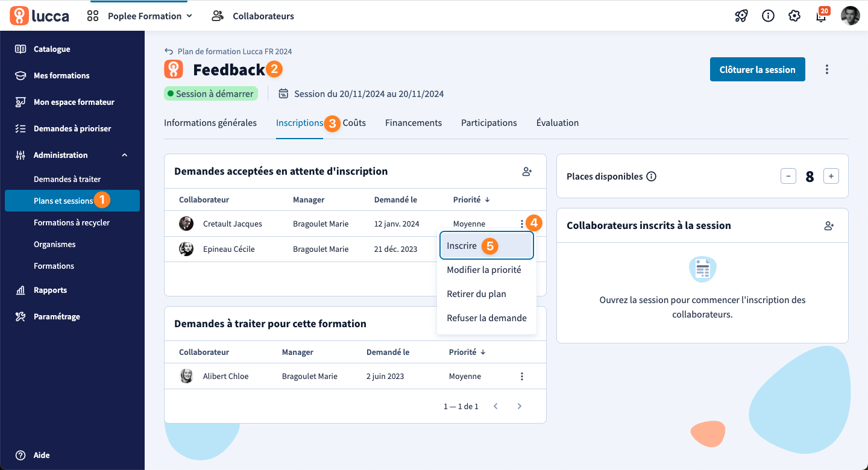The width and height of the screenshot is (868, 470).
Task: Open the rocket what's-new icon
Action: (x=741, y=16)
